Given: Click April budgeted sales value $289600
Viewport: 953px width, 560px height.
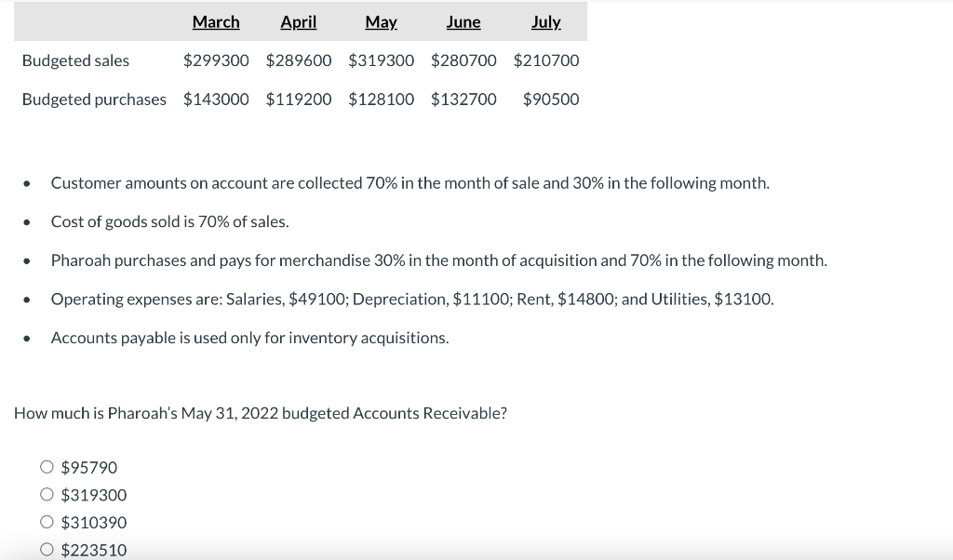Looking at the screenshot, I should (x=299, y=60).
